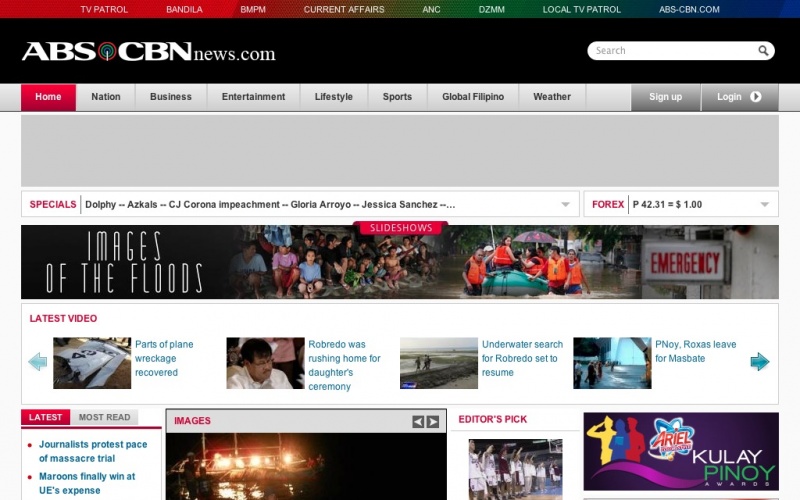Click the LATEST VIDEO heading

point(63,318)
